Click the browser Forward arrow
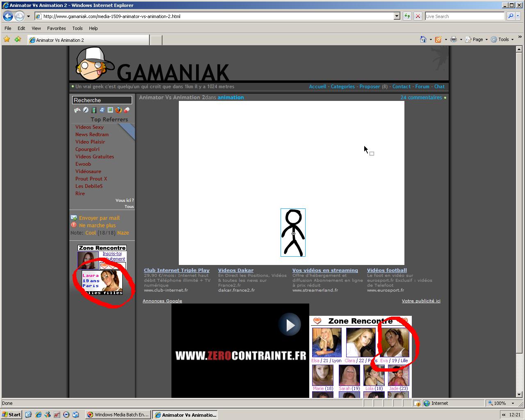 pos(19,16)
